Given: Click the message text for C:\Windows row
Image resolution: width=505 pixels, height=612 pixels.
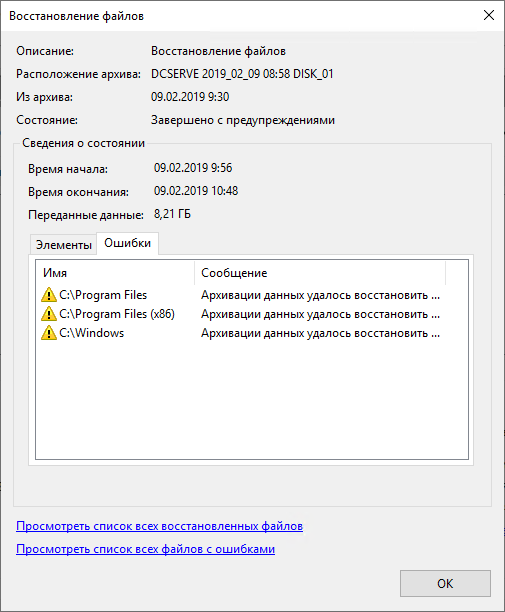Looking at the screenshot, I should pyautogui.click(x=320, y=333).
